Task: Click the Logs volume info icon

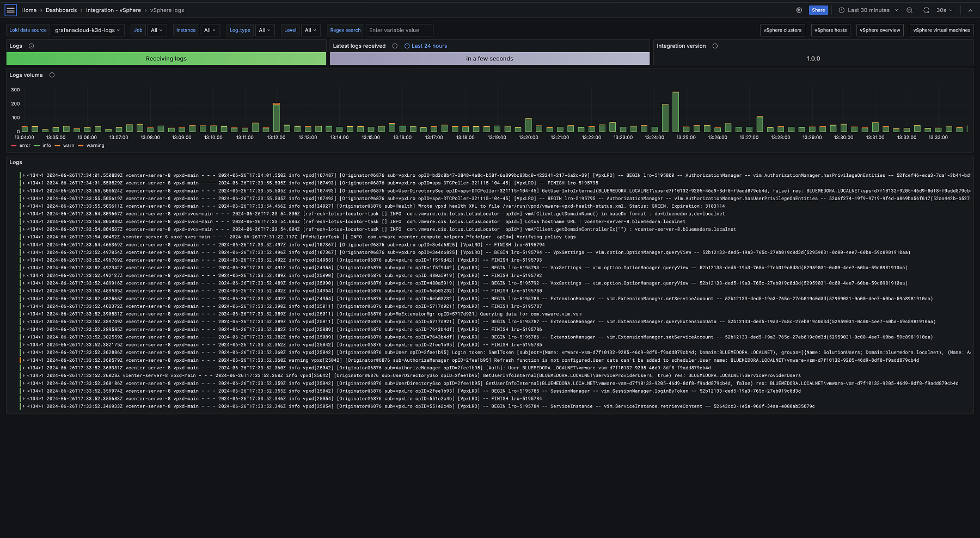Action: point(52,75)
